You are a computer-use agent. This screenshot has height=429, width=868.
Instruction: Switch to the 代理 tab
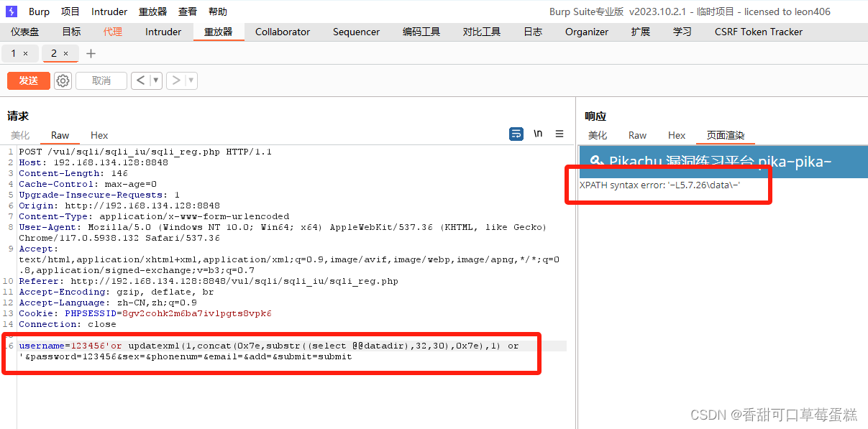pyautogui.click(x=113, y=32)
